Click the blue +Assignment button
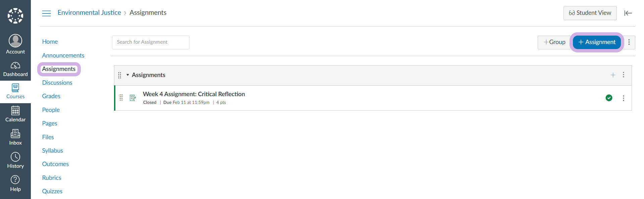Screen dimensions: 644x199 597,42
